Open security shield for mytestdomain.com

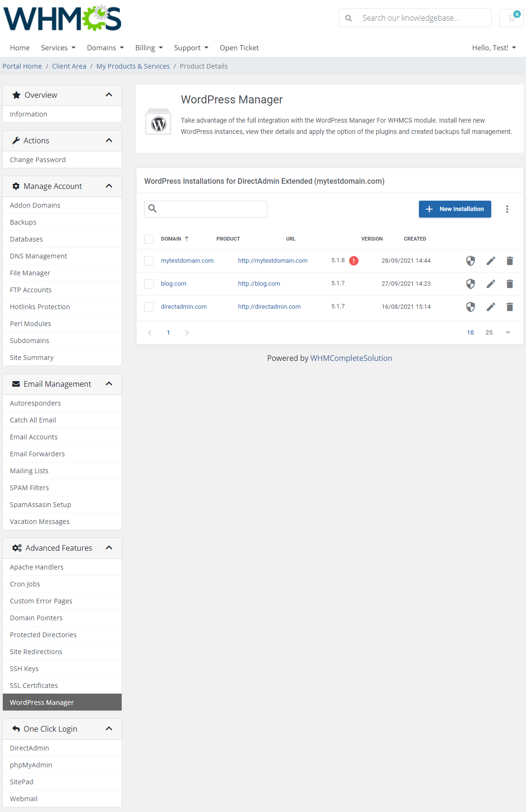point(471,261)
